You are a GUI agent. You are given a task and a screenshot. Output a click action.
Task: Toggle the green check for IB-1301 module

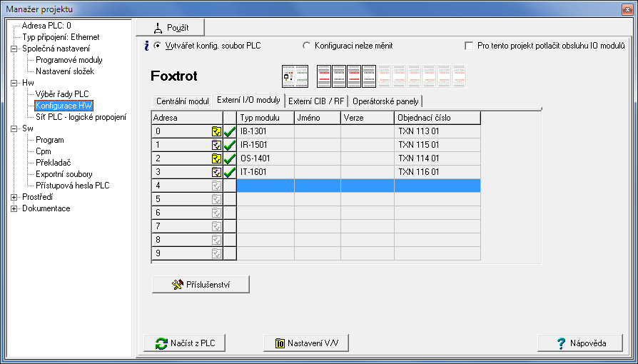point(230,131)
